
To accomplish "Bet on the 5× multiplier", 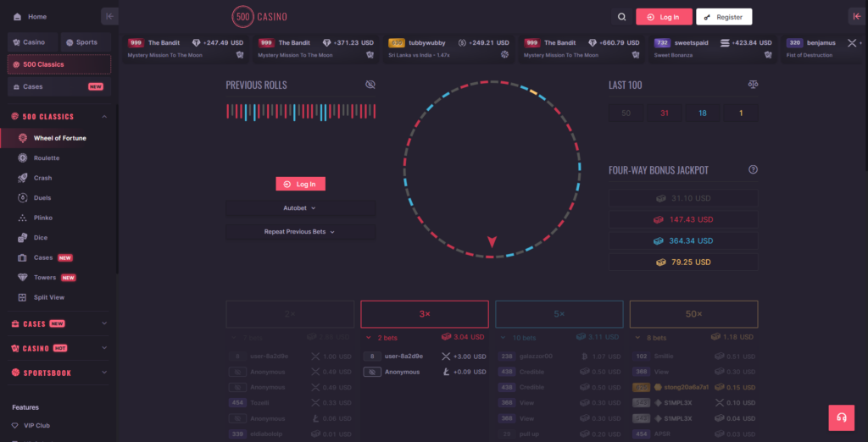I will [x=559, y=314].
